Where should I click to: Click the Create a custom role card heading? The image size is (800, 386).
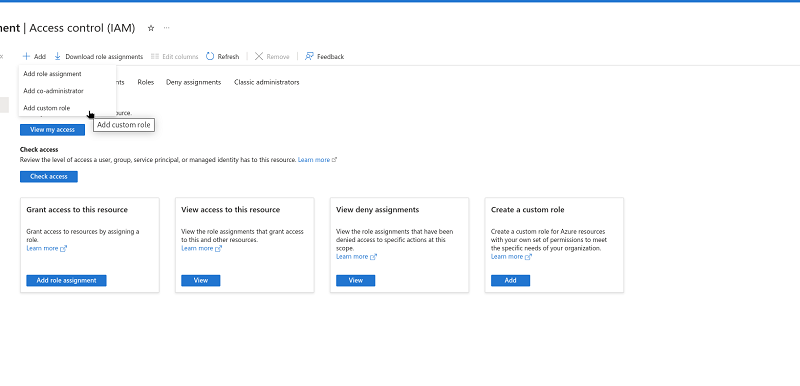528,210
